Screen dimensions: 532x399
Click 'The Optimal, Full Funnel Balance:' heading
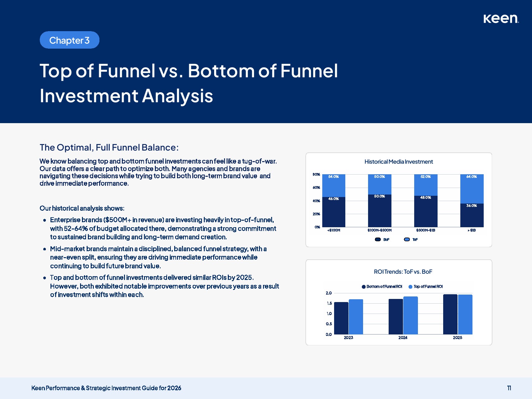pyautogui.click(x=109, y=147)
